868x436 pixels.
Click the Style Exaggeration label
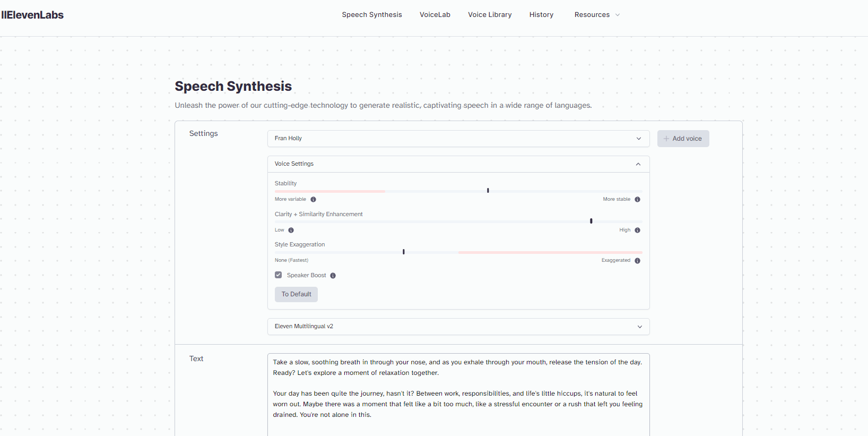pos(300,245)
